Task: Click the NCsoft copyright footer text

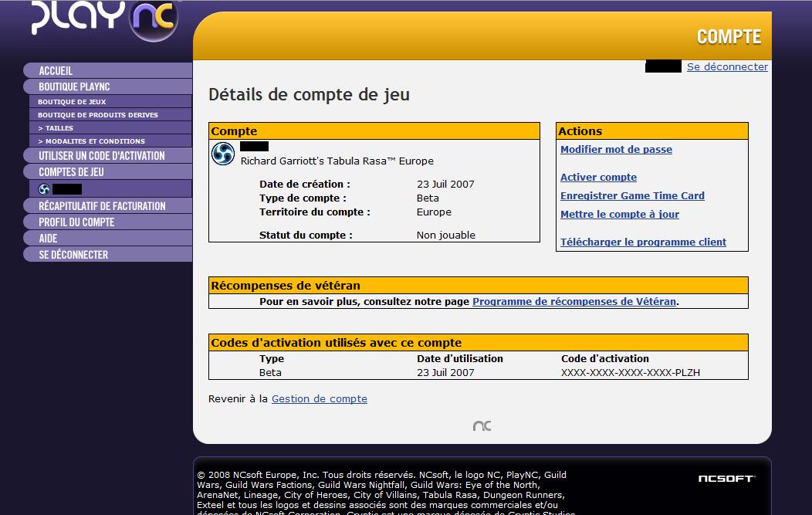Action: [386, 492]
